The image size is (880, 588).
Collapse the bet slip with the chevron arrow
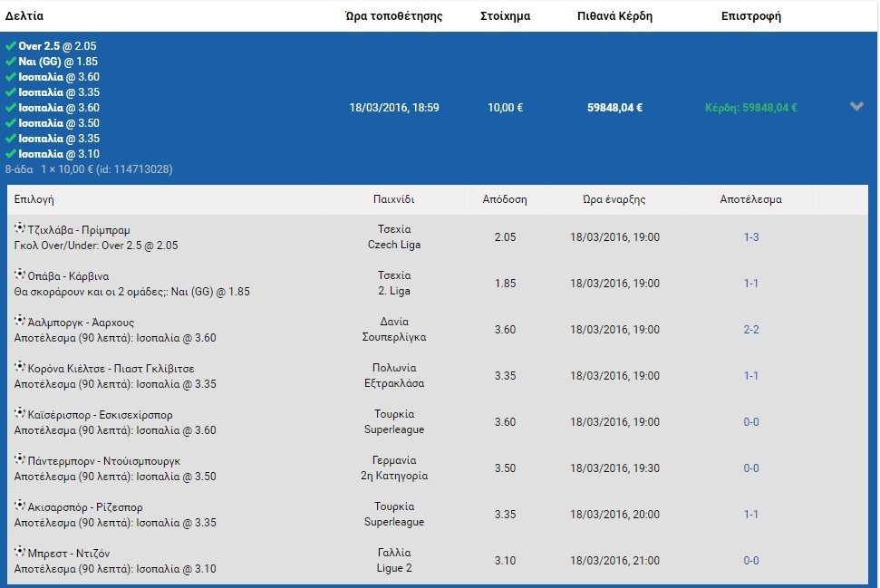click(x=856, y=107)
